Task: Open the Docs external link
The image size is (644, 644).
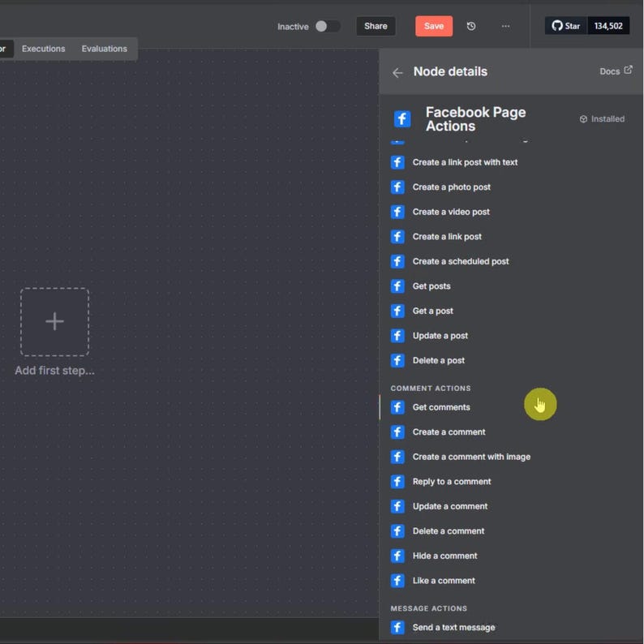Action: (x=616, y=71)
